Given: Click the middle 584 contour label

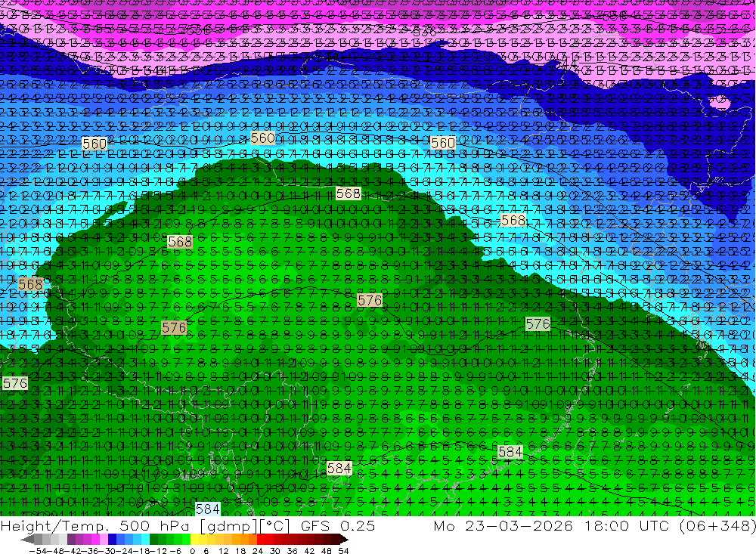Looking at the screenshot, I should pyautogui.click(x=339, y=468).
